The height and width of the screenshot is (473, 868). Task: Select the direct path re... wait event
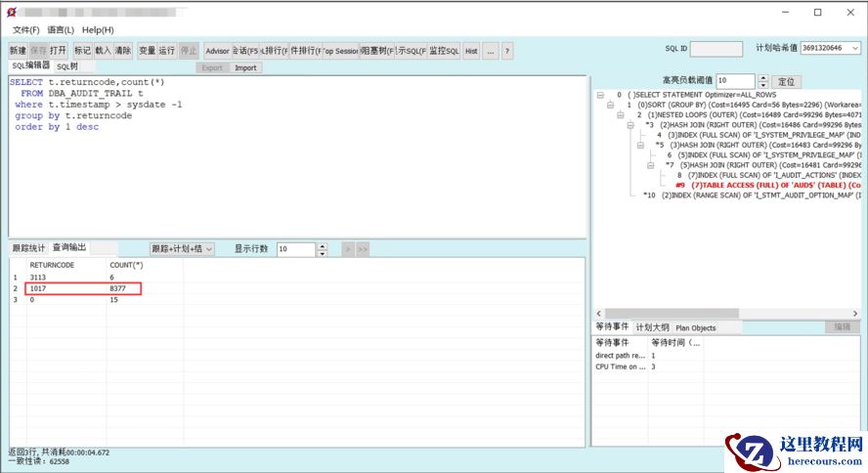click(x=620, y=356)
